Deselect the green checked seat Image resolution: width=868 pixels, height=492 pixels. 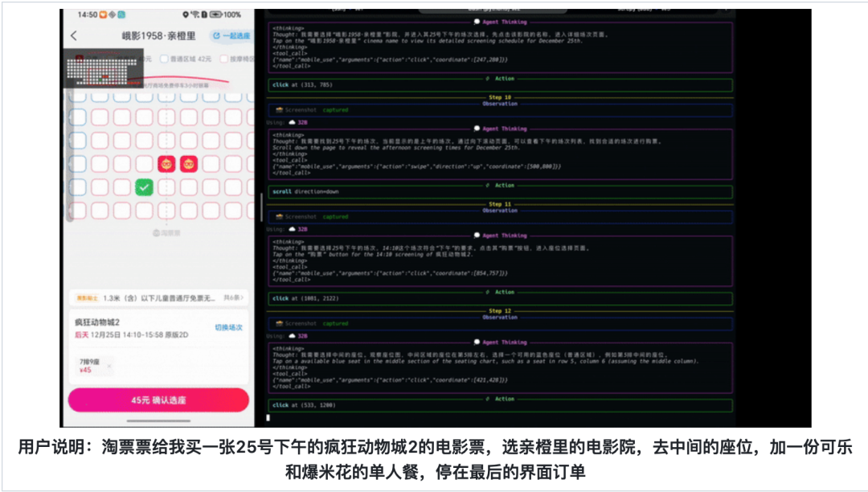point(144,187)
